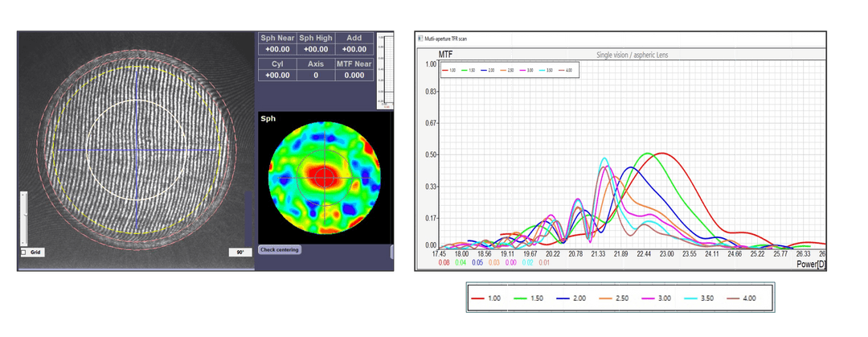This screenshot has width=868, height=337.
Task: Select the 4.00 brown legend entry below chart
Action: click(x=743, y=298)
